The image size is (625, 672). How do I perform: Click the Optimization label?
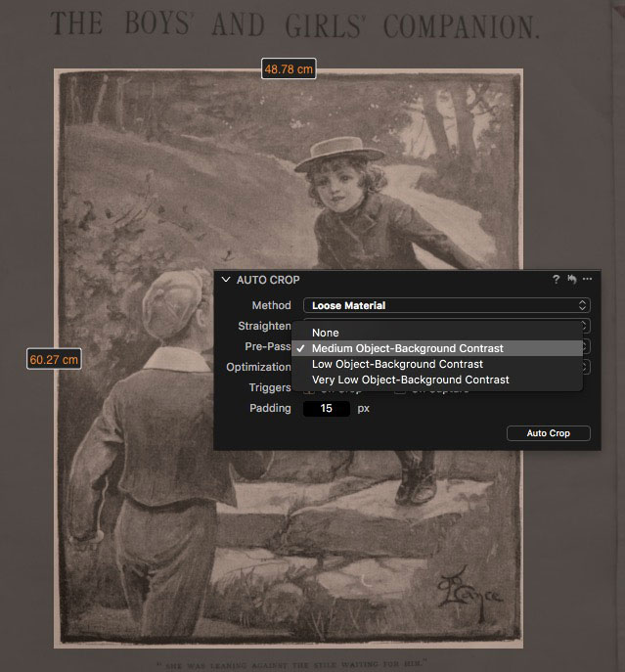[258, 367]
